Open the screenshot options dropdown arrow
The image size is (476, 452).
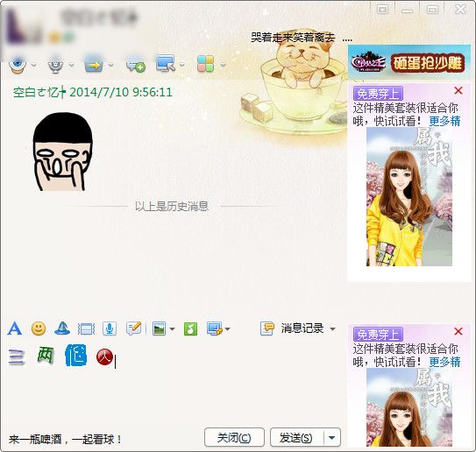click(227, 328)
